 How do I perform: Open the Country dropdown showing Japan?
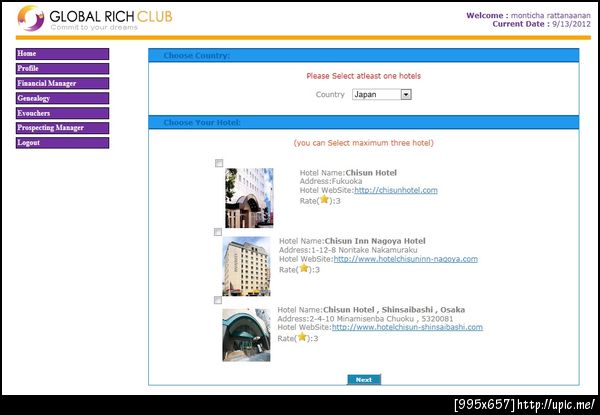pos(382,94)
